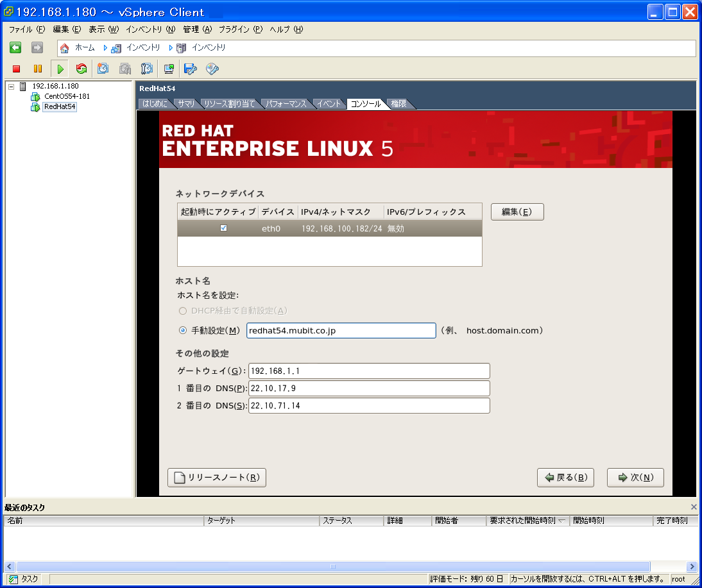Click the 編集(E) button for network device
Image resolution: width=702 pixels, height=588 pixels.
click(x=517, y=212)
